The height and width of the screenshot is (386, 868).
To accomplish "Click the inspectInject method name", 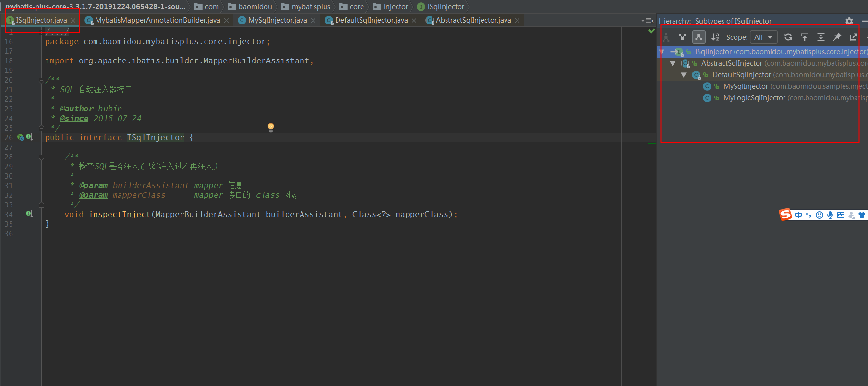I will pyautogui.click(x=120, y=214).
